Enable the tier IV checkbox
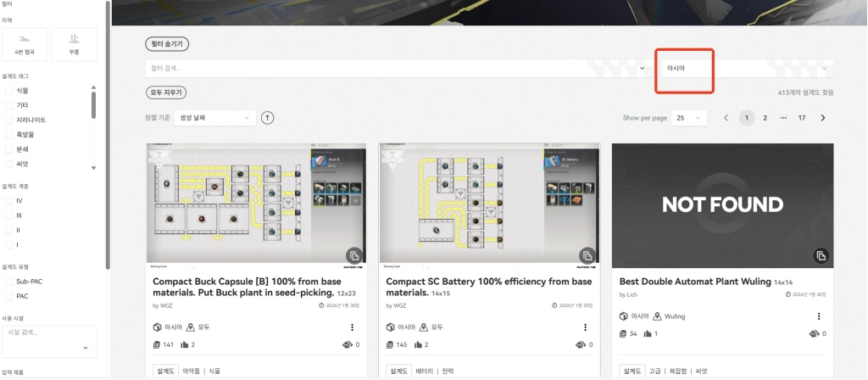868x380 pixels. [x=9, y=201]
